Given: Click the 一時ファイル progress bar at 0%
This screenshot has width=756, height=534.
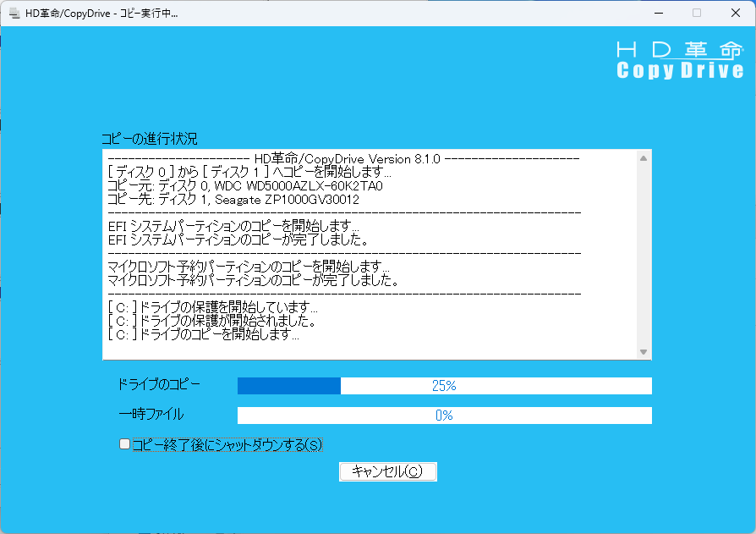Looking at the screenshot, I should click(x=445, y=416).
